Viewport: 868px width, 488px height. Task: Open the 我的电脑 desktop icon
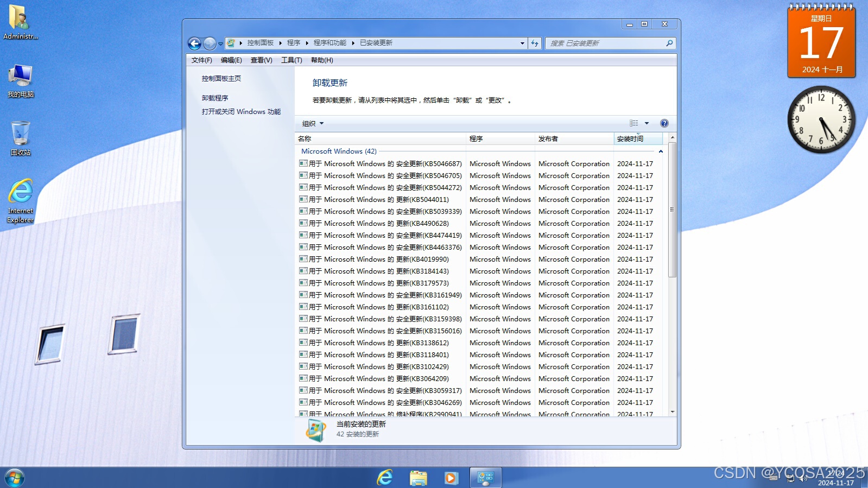pyautogui.click(x=21, y=81)
